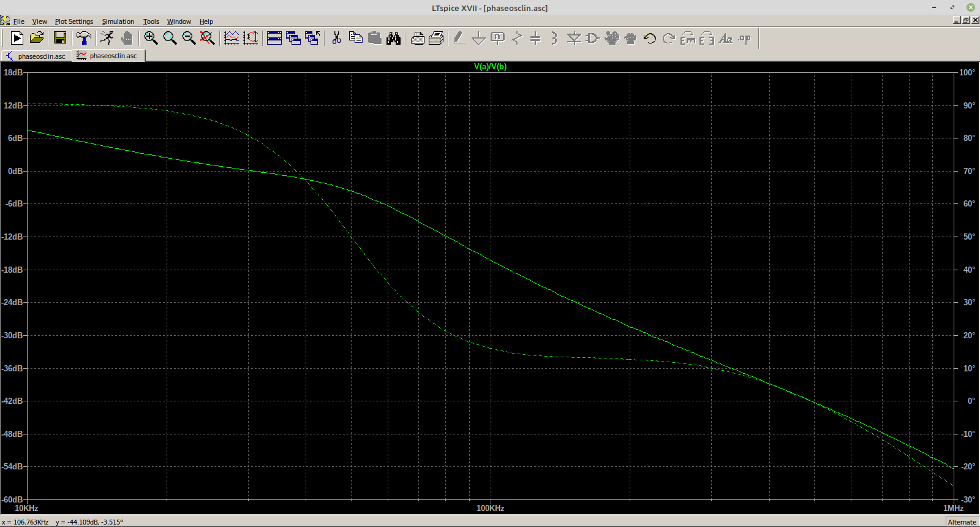Click the Redo arrow icon
The height and width of the screenshot is (527, 980).
coord(669,38)
